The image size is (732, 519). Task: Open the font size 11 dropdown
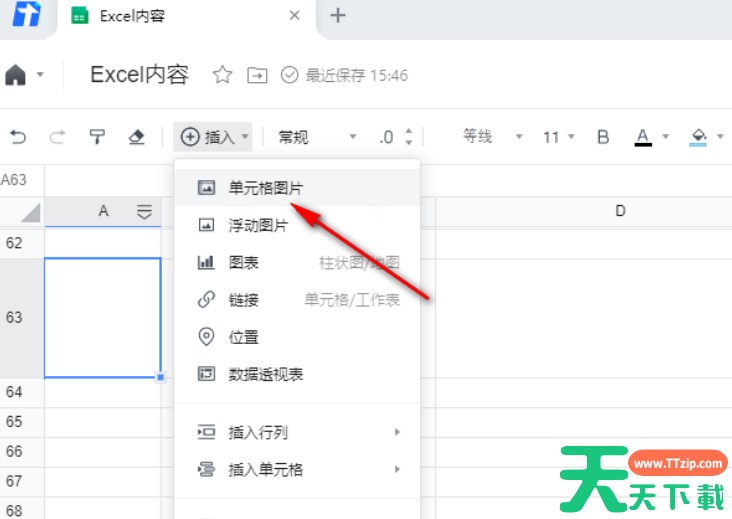click(x=558, y=137)
